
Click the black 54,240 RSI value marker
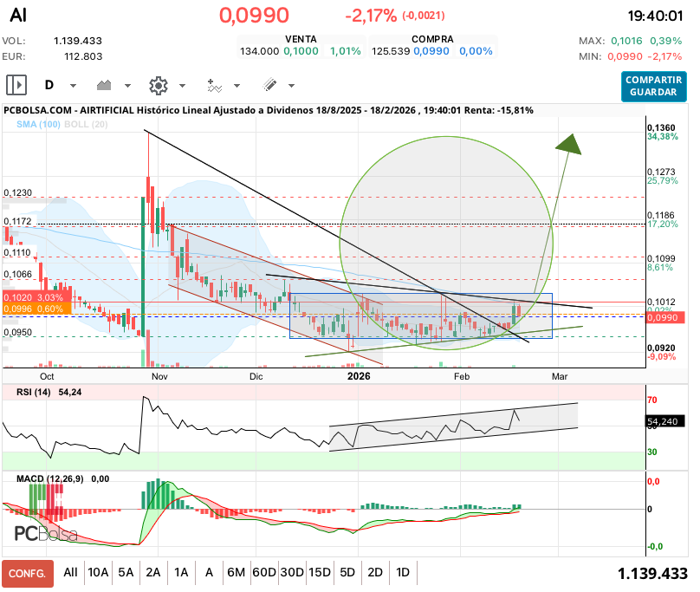pyautogui.click(x=665, y=421)
